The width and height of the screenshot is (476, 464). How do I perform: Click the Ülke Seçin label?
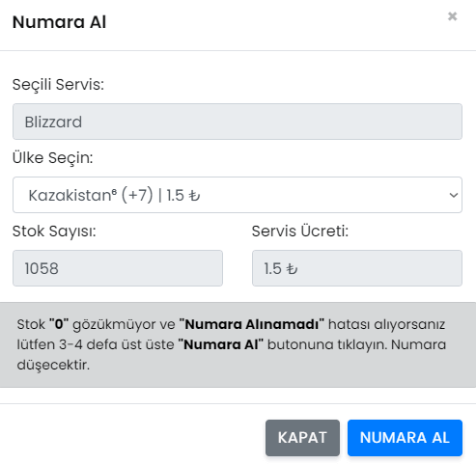click(53, 158)
